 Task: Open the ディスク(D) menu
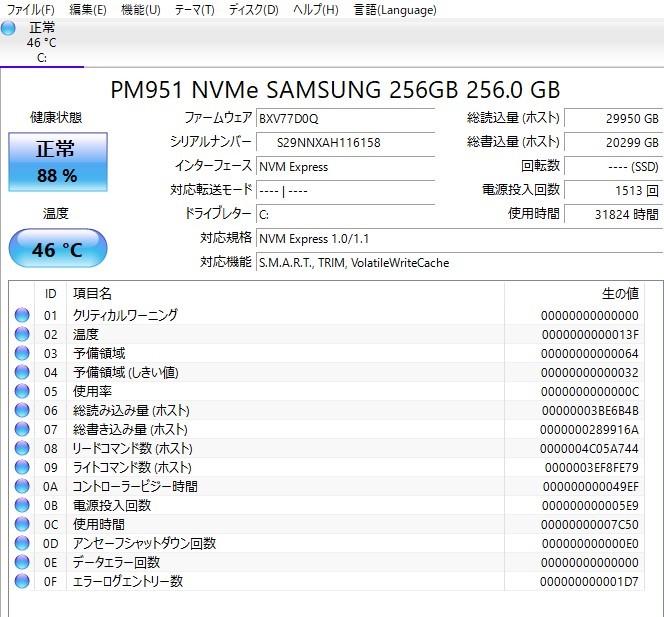point(253,9)
